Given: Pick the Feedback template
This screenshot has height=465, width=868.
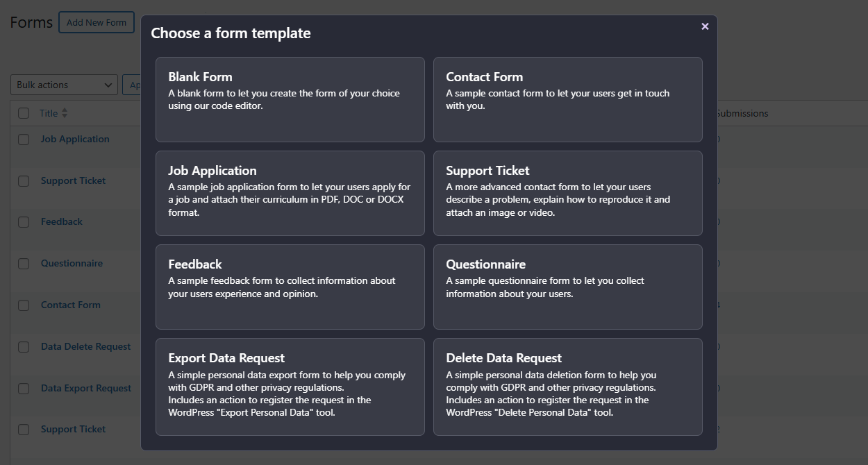Looking at the screenshot, I should pyautogui.click(x=290, y=287).
